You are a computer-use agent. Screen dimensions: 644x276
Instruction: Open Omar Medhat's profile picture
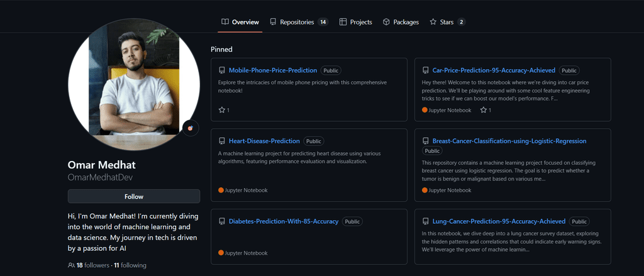pyautogui.click(x=134, y=84)
